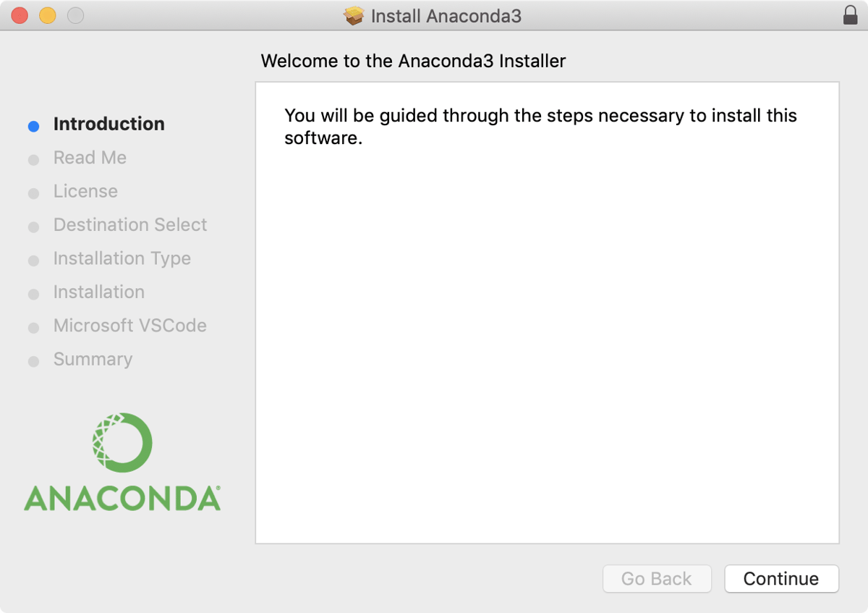Click the Read Me step bullet
The image size is (868, 613).
point(33,160)
